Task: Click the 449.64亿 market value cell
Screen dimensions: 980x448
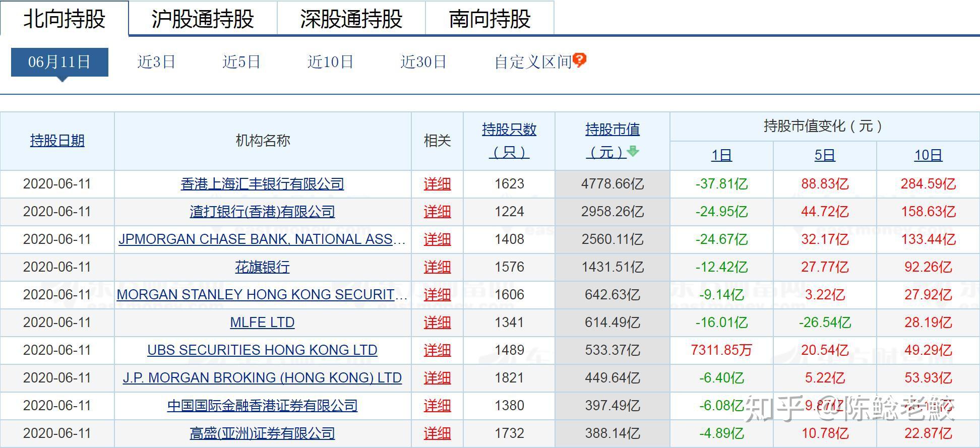Action: pos(612,378)
